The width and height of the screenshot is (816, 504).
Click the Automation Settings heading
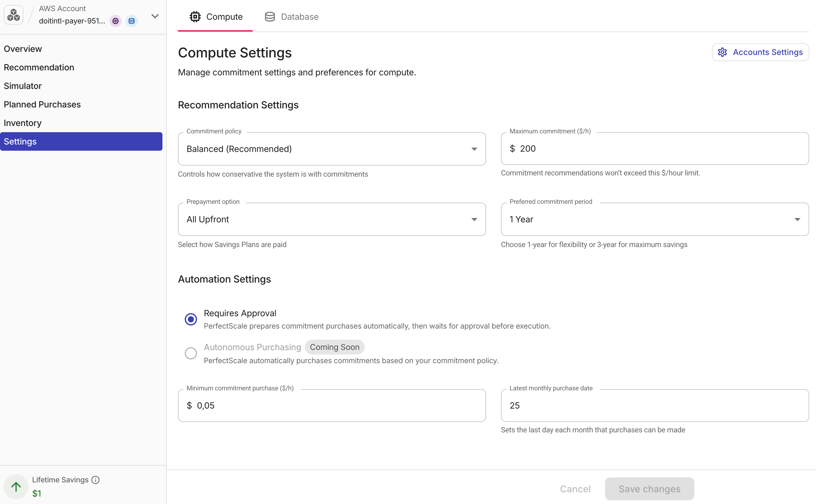coord(224,279)
